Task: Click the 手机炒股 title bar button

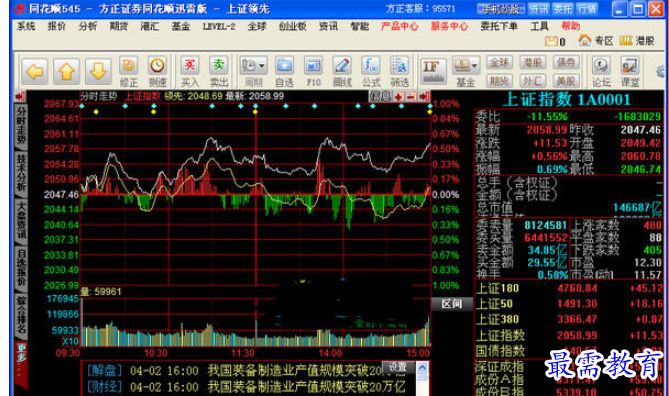Action: coord(501,9)
